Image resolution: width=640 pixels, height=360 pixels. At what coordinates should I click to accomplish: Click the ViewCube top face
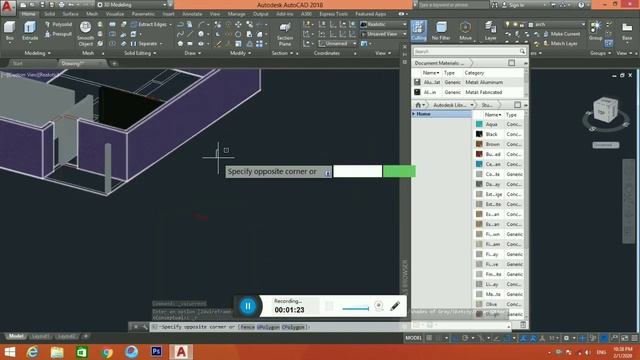coord(602,111)
